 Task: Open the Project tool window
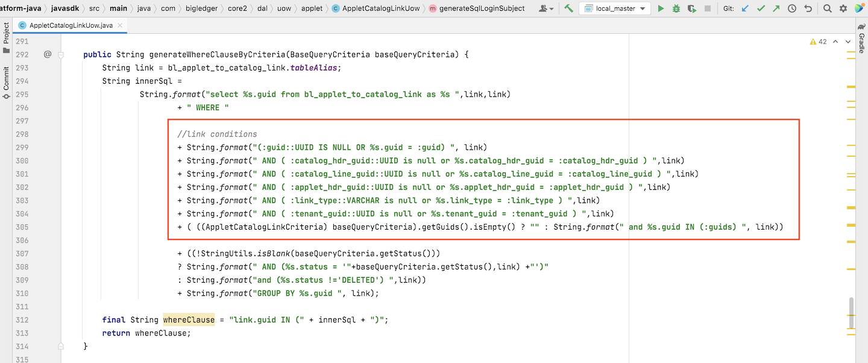click(6, 37)
